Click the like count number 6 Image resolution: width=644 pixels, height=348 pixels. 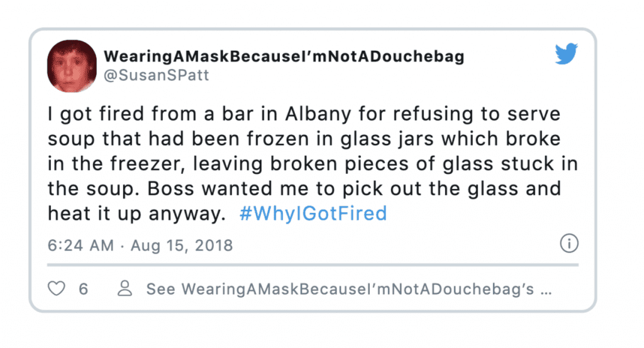point(84,289)
